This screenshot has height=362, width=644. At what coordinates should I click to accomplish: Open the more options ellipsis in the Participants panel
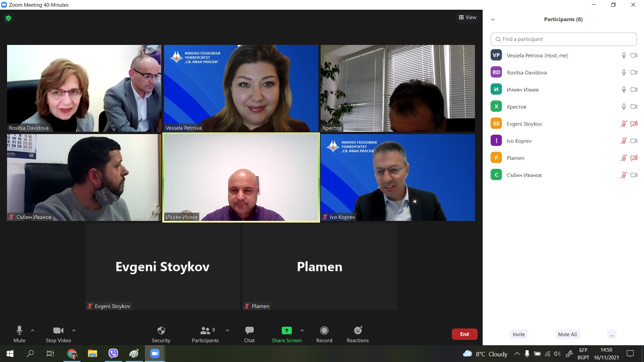pos(611,335)
